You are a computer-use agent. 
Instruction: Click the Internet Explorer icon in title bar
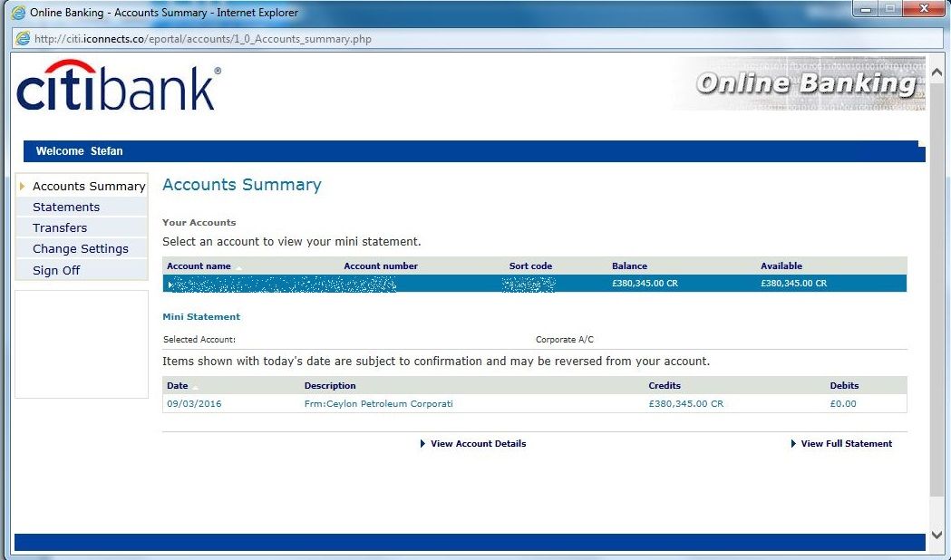(19, 12)
